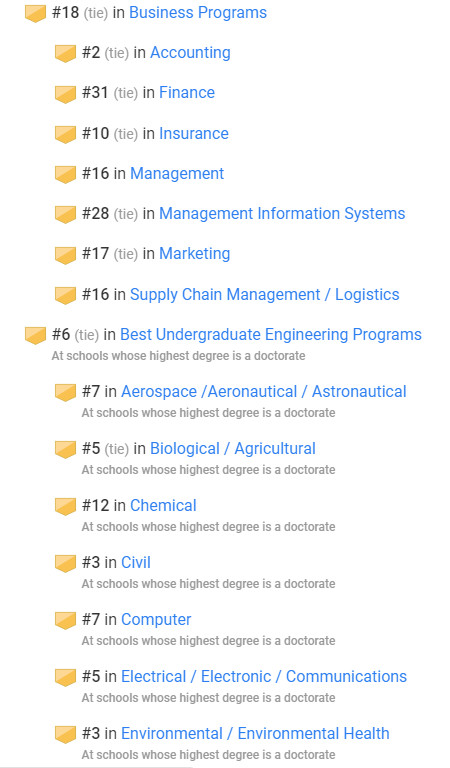The width and height of the screenshot is (450, 768).
Task: Click the badge icon beside Accounting ranking
Action: click(65, 54)
